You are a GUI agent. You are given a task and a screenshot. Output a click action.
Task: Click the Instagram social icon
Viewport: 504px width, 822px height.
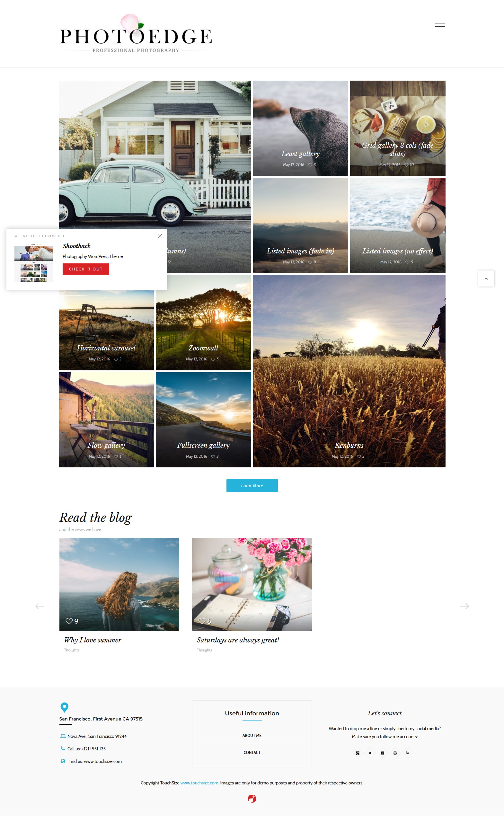coord(395,753)
